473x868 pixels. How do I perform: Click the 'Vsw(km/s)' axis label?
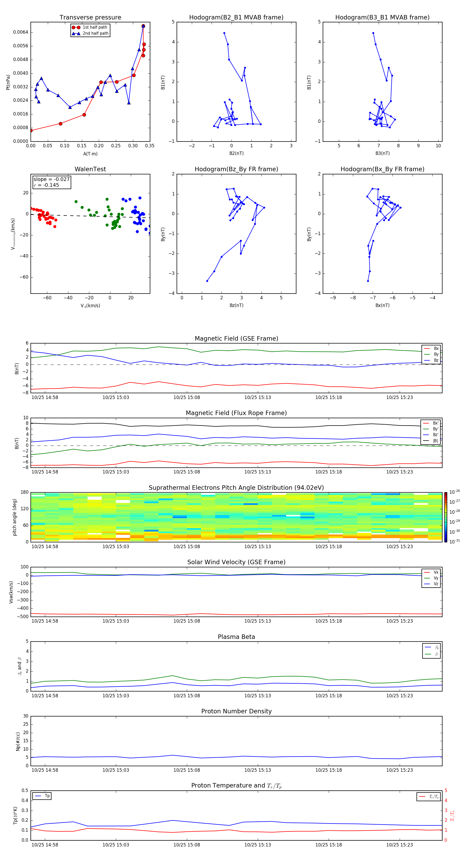[x=11, y=592]
